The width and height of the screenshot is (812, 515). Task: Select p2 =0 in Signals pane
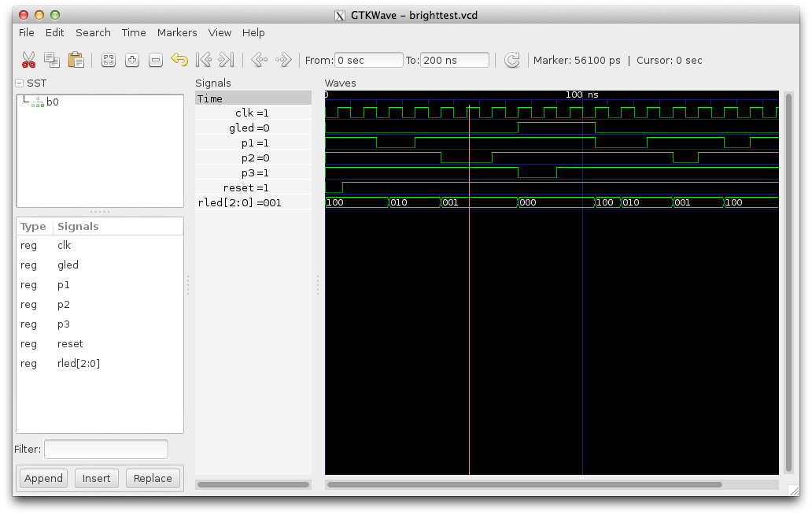(253, 158)
